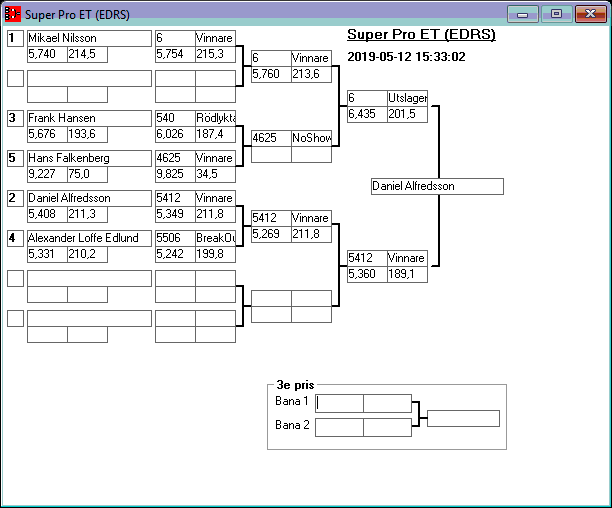Image resolution: width=612 pixels, height=508 pixels.
Task: Select the Alexander Loffe Edlund name field
Action: click(88, 238)
